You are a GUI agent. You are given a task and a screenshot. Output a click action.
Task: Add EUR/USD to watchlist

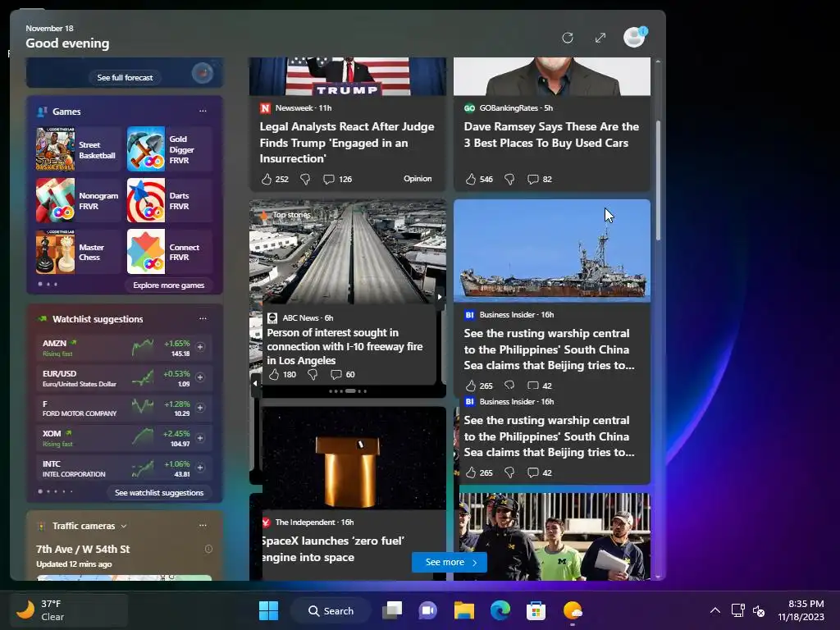pyautogui.click(x=200, y=377)
